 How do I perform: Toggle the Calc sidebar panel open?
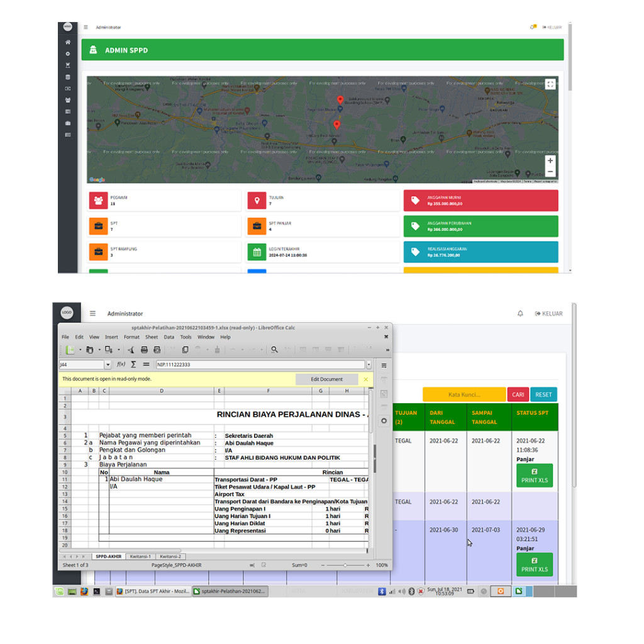pos(384,364)
